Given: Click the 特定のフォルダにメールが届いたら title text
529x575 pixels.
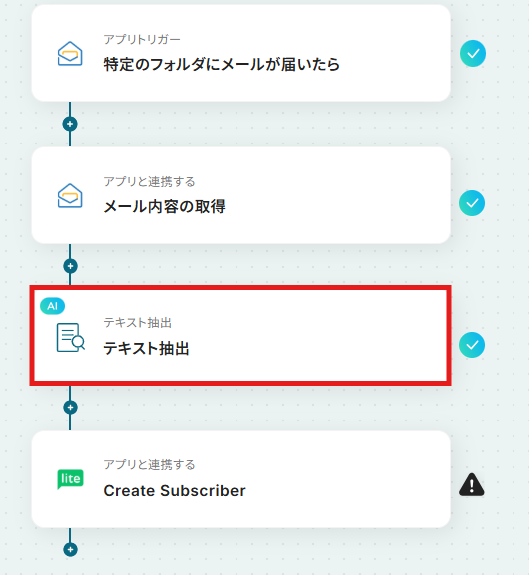Looking at the screenshot, I should (221, 65).
